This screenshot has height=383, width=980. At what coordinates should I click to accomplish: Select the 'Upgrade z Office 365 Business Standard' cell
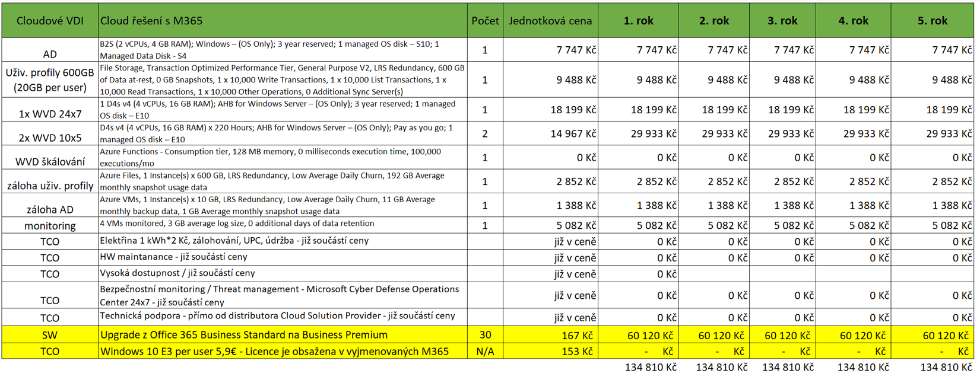tap(243, 335)
